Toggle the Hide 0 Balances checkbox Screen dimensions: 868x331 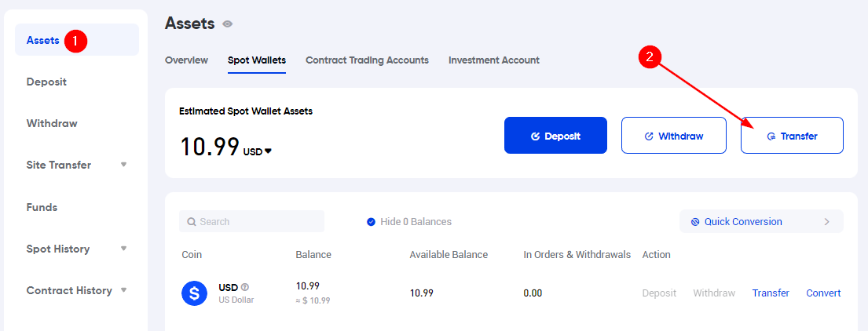(372, 222)
